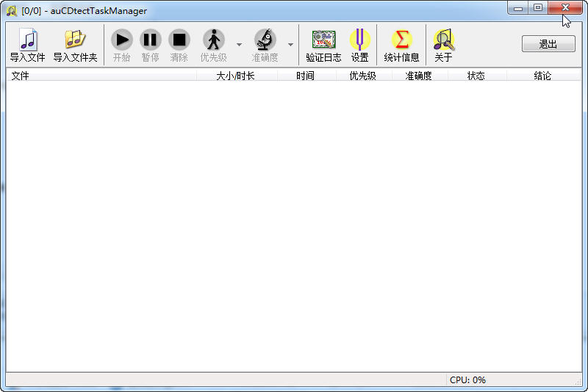Screen dimensions: 588x392
Task: Close the auCDtectTaskManager window
Action: point(565,8)
